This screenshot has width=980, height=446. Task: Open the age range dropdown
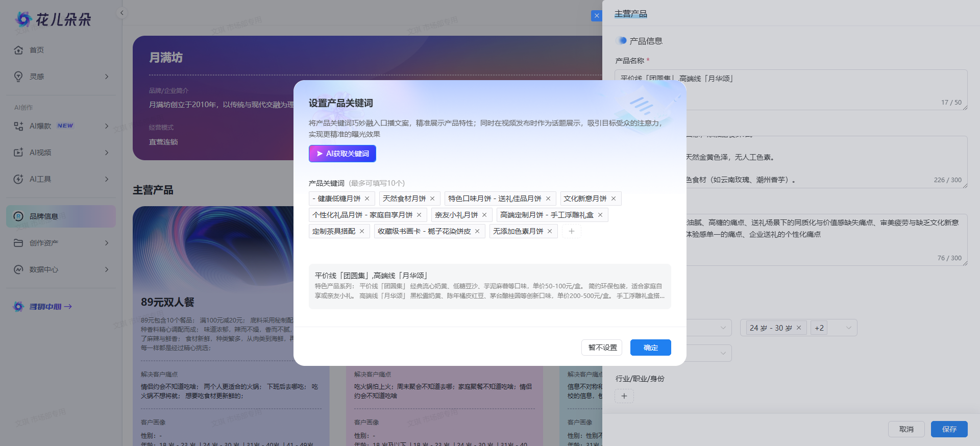(848, 328)
